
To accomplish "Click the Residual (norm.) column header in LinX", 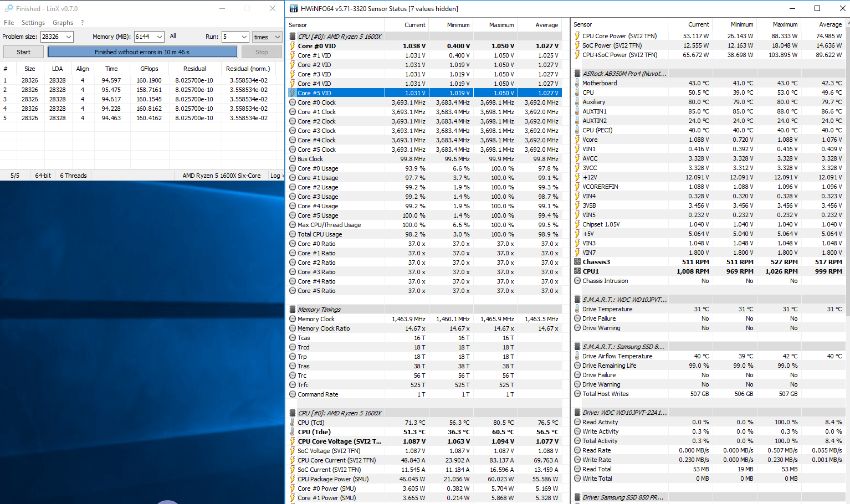I will pos(248,69).
